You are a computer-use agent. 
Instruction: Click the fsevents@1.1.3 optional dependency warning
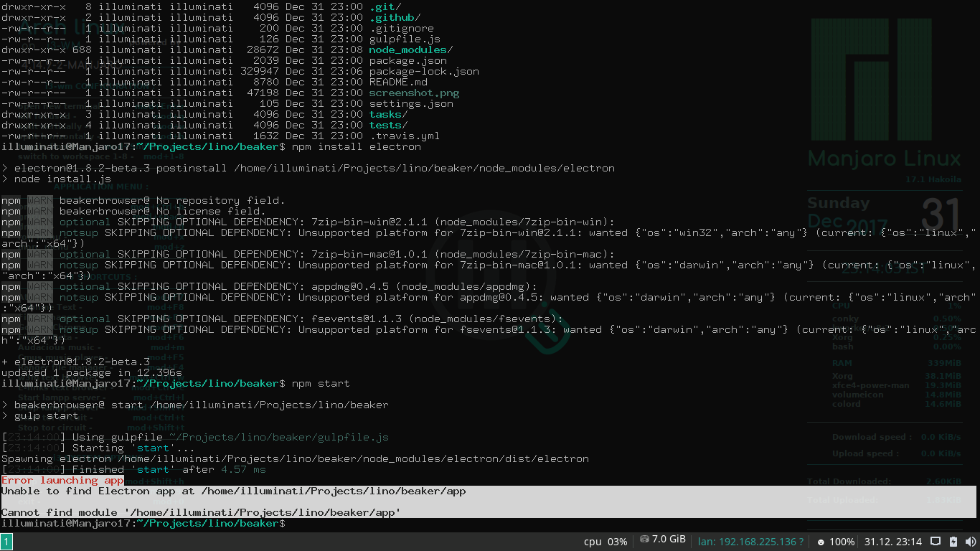[282, 319]
